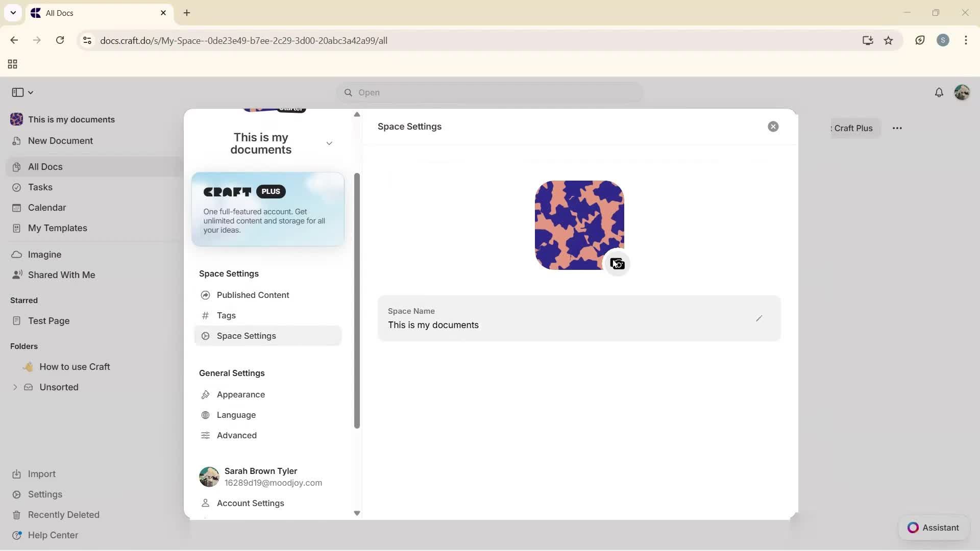The image size is (980, 551).
Task: Click the camera icon on the space image
Action: coord(617,263)
